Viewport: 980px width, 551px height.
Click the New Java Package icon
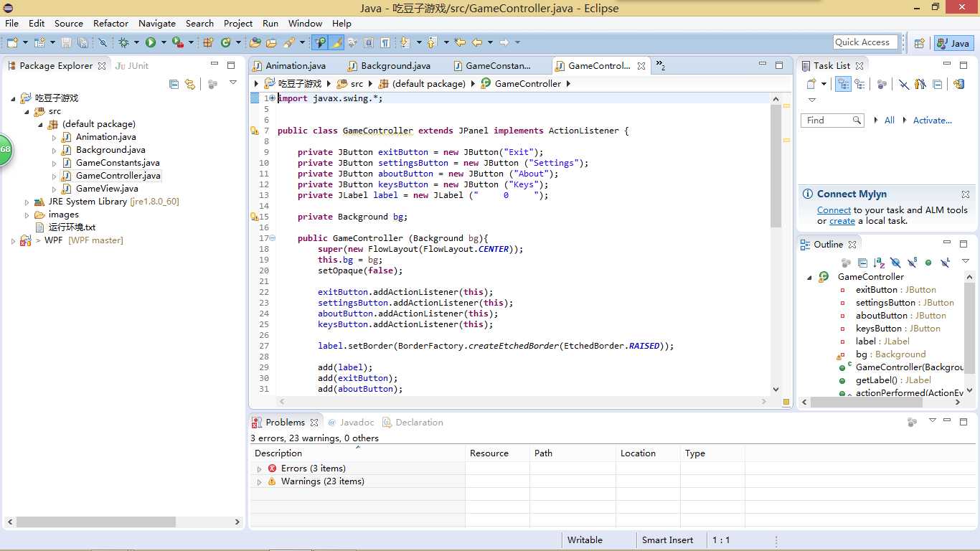tap(209, 43)
